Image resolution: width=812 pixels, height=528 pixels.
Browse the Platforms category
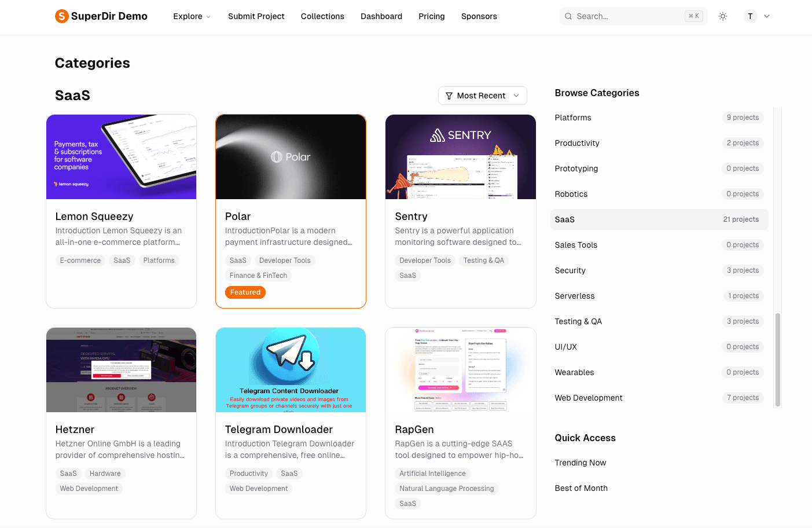pos(659,118)
